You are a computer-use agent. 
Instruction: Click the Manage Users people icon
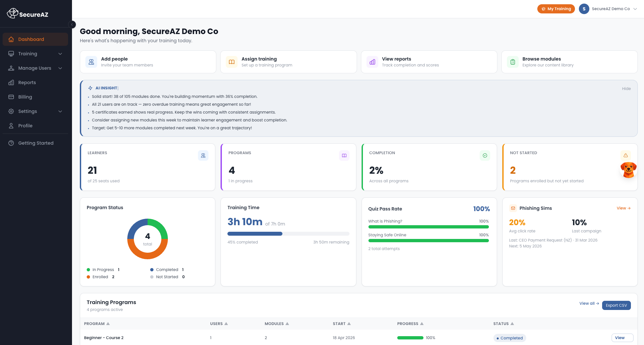point(11,68)
